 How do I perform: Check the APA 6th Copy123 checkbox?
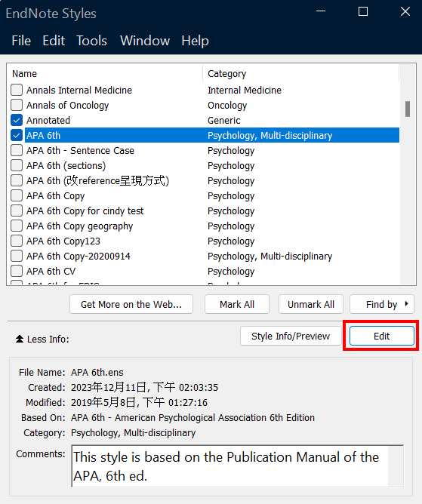point(17,241)
